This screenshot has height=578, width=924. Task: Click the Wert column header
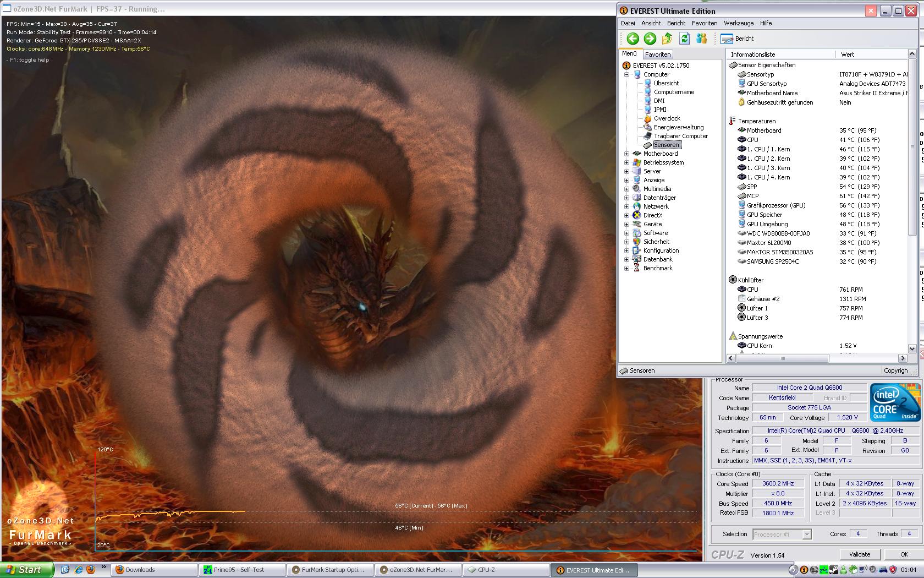coord(871,54)
